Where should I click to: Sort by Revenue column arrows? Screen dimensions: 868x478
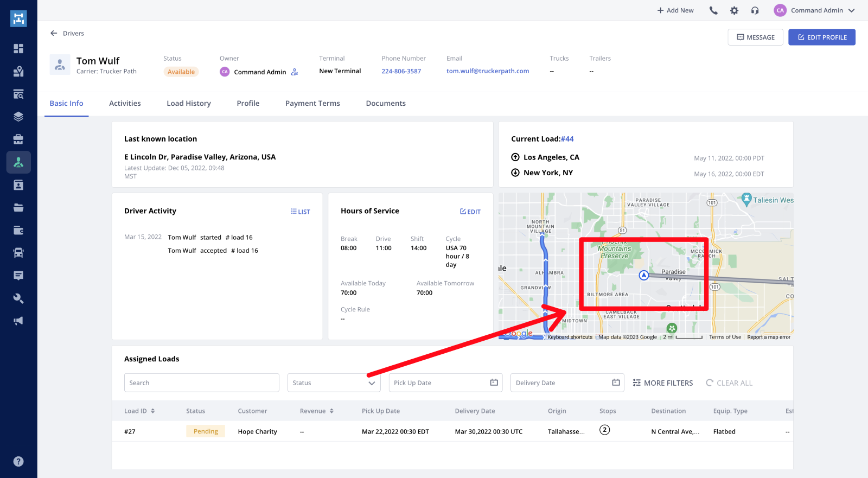point(331,411)
